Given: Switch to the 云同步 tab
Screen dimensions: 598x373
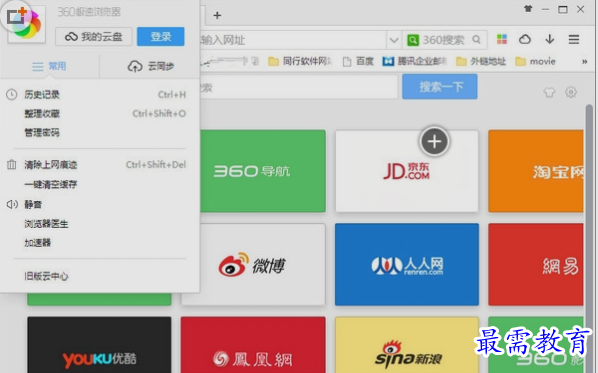Looking at the screenshot, I should [x=150, y=66].
